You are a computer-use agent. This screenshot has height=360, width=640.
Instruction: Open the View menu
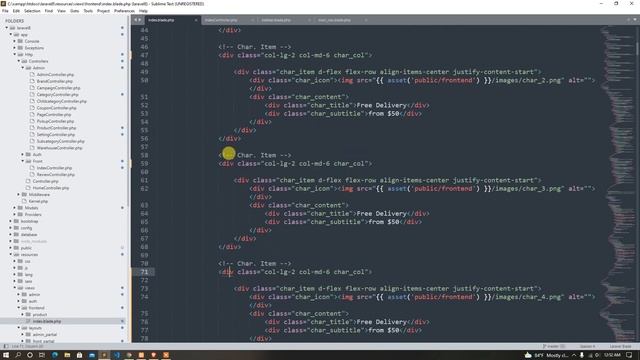61,11
